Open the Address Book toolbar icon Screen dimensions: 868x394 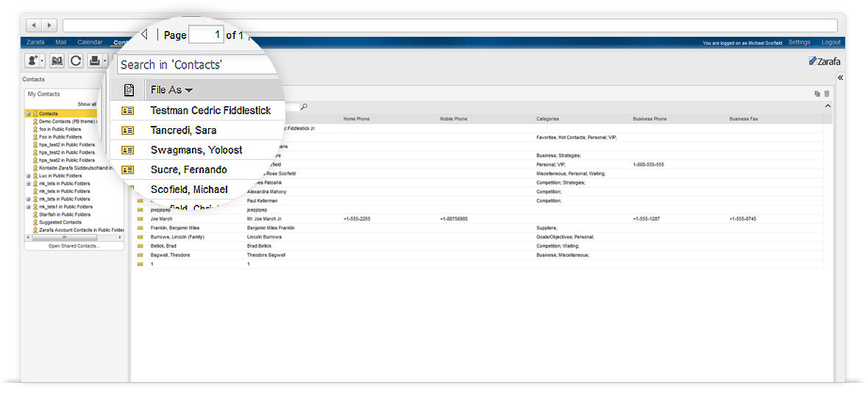57,61
